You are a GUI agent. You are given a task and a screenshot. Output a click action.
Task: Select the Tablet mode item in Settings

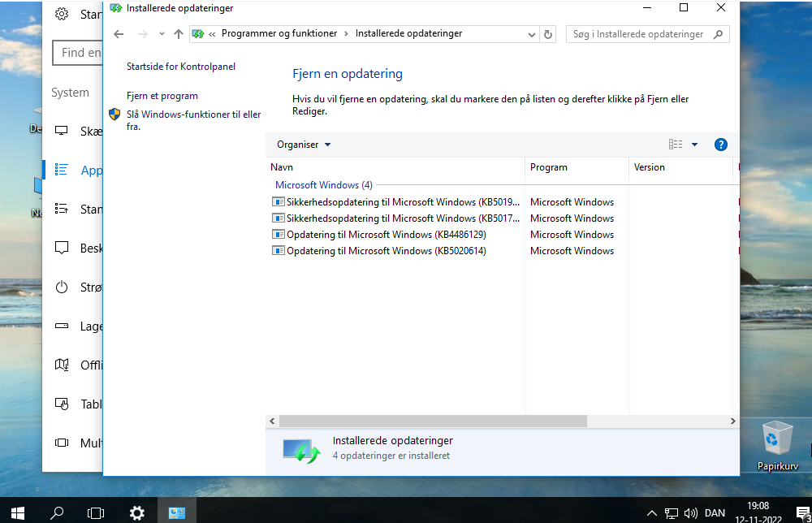[74, 404]
